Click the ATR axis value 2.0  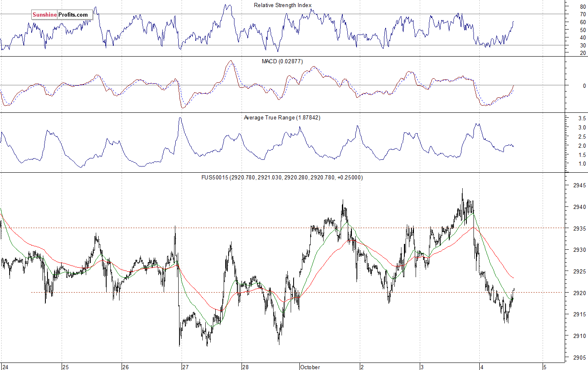[582, 146]
